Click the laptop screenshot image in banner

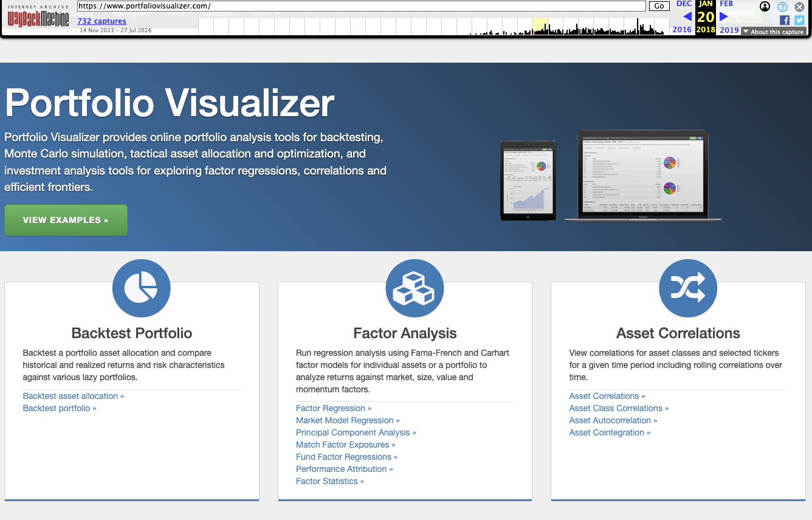643,175
